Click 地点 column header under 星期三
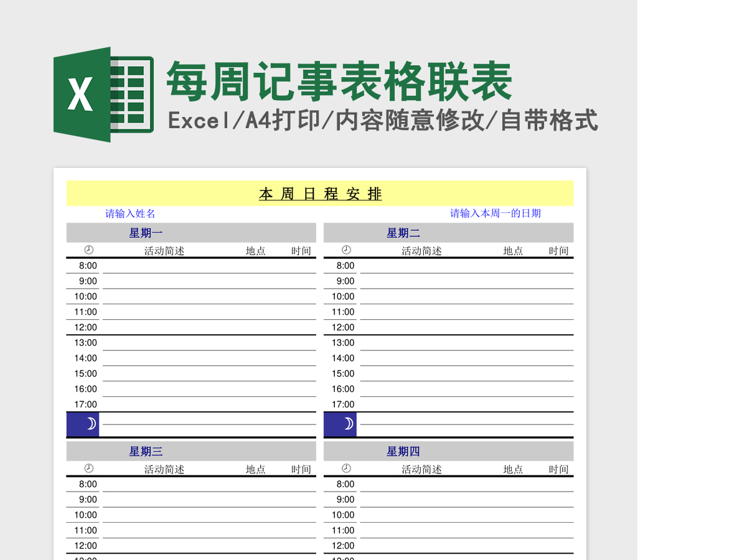This screenshot has width=747, height=560. 256,469
